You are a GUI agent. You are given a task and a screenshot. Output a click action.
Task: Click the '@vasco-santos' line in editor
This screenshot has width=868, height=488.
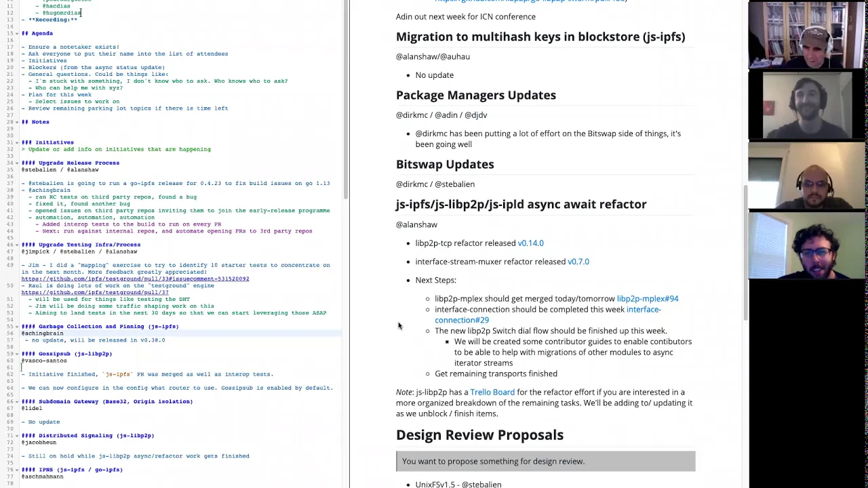pos(44,361)
